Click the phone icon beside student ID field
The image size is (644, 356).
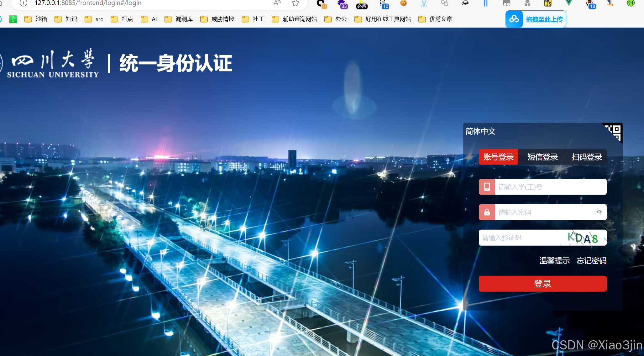(487, 187)
